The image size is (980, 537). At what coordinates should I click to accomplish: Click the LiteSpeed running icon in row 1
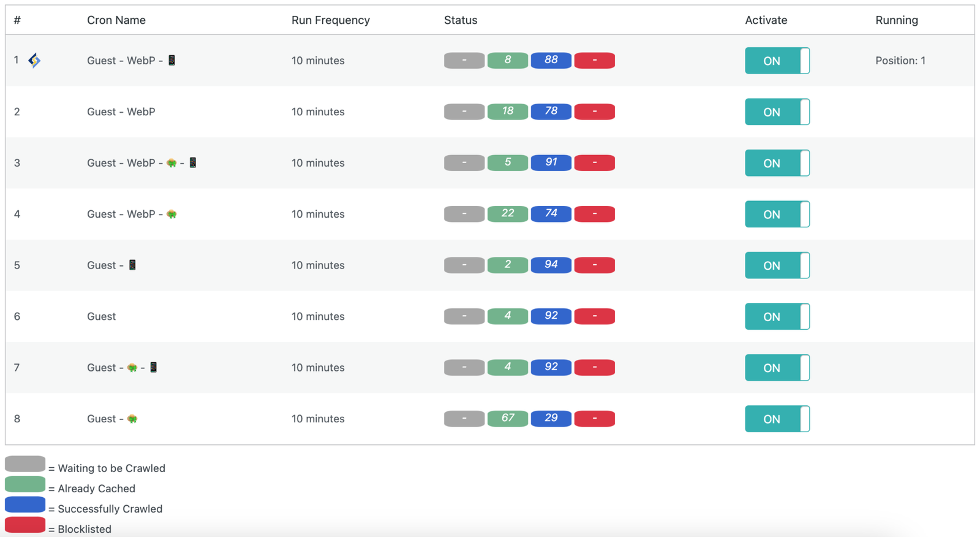(34, 60)
